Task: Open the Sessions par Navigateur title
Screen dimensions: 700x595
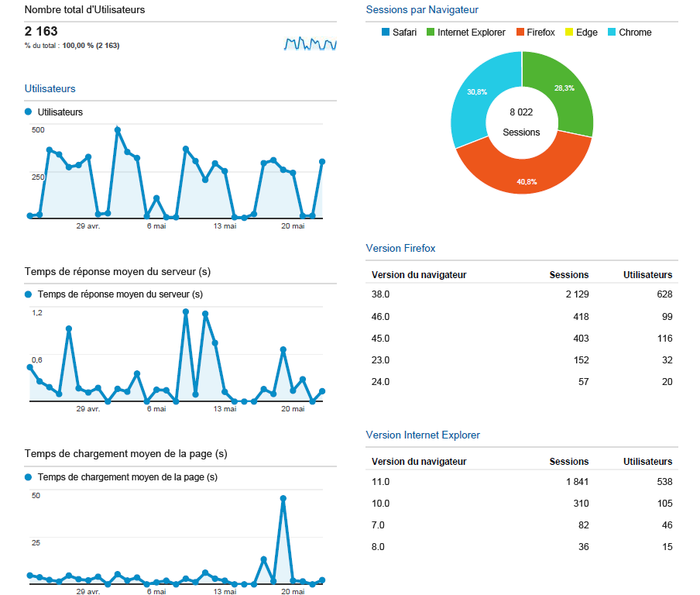Action: click(x=421, y=10)
